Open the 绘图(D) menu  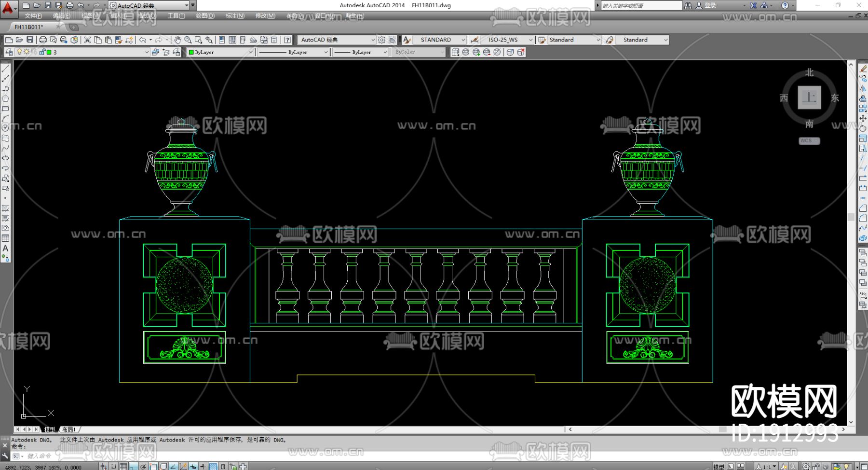205,16
